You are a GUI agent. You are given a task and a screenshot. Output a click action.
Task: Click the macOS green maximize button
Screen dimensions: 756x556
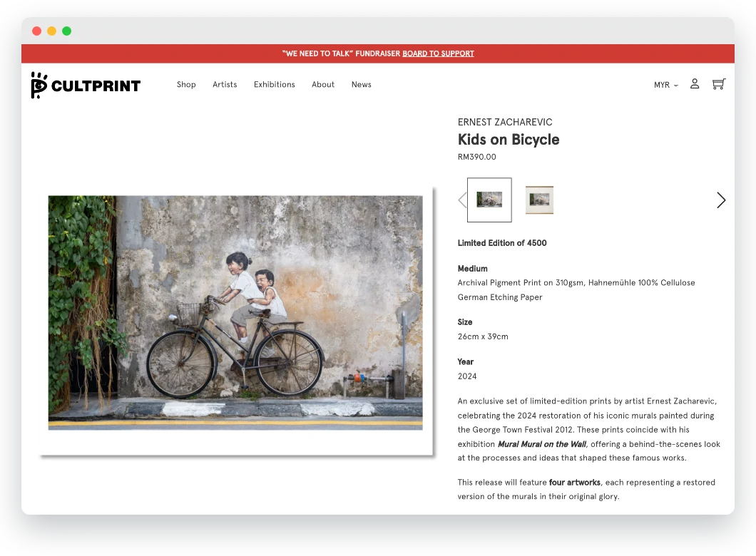66,31
